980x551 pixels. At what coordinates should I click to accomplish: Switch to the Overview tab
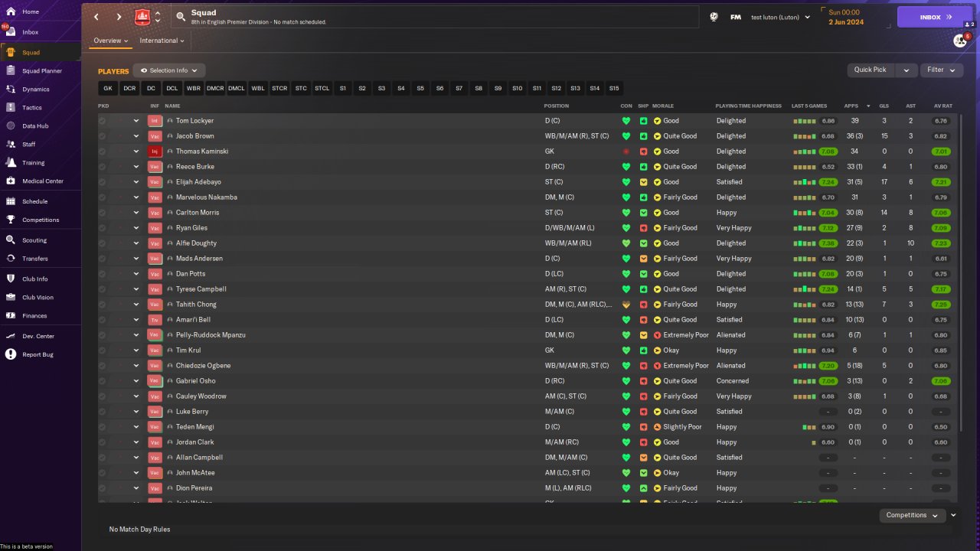coord(110,41)
